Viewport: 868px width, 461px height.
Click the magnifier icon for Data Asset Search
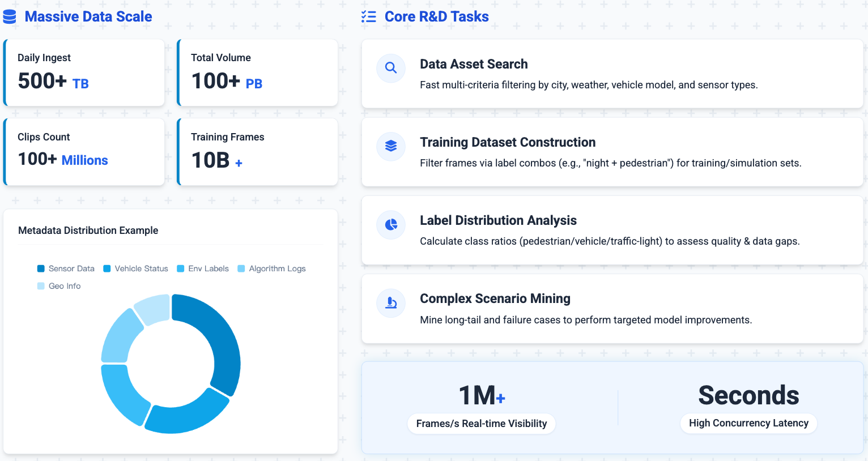(391, 68)
